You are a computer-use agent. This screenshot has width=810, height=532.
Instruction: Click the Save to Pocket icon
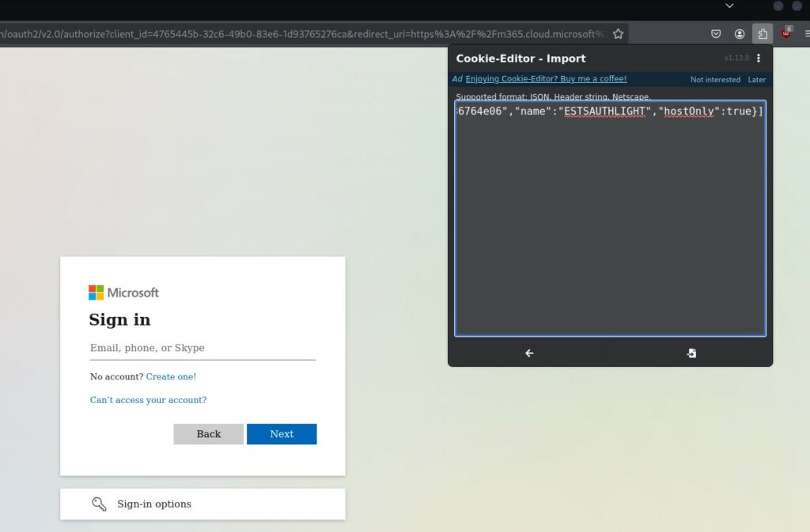tap(716, 34)
